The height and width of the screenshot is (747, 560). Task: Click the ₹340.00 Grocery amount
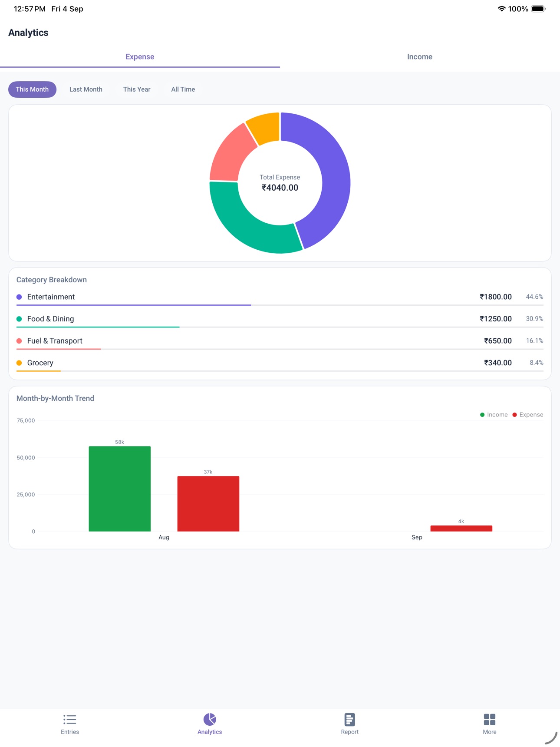498,363
